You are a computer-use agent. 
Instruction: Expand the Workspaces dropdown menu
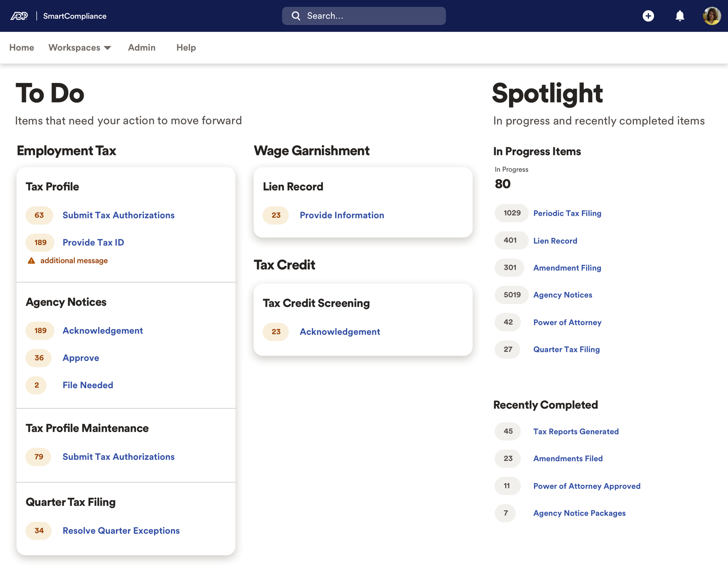pyautogui.click(x=74, y=47)
